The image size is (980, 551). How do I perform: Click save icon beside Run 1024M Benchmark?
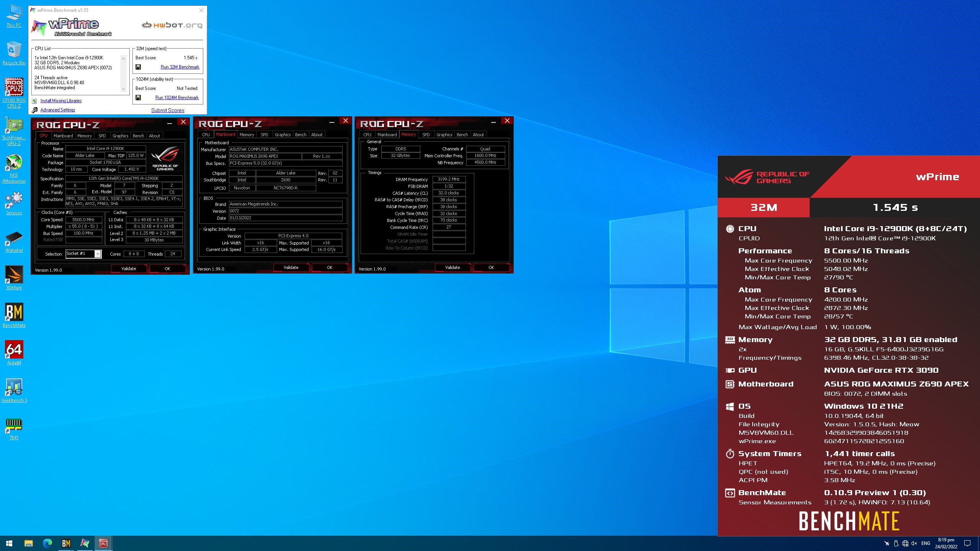click(x=138, y=98)
